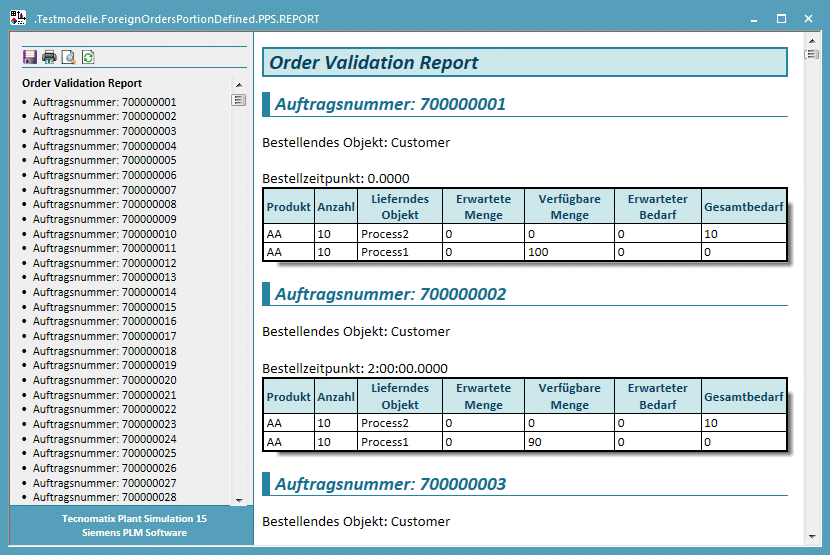This screenshot has width=830, height=555.
Task: Click Lieferndes Objekt header in order 700000002 table
Action: tap(400, 396)
